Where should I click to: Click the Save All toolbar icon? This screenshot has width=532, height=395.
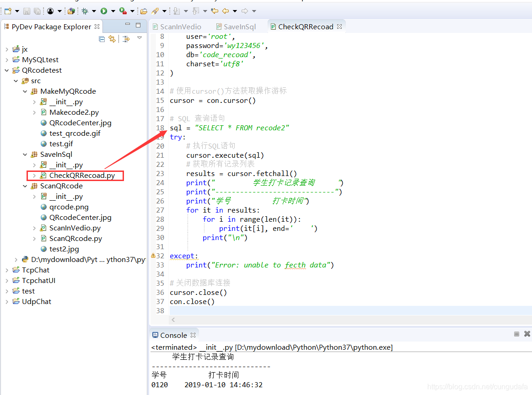pyautogui.click(x=36, y=11)
